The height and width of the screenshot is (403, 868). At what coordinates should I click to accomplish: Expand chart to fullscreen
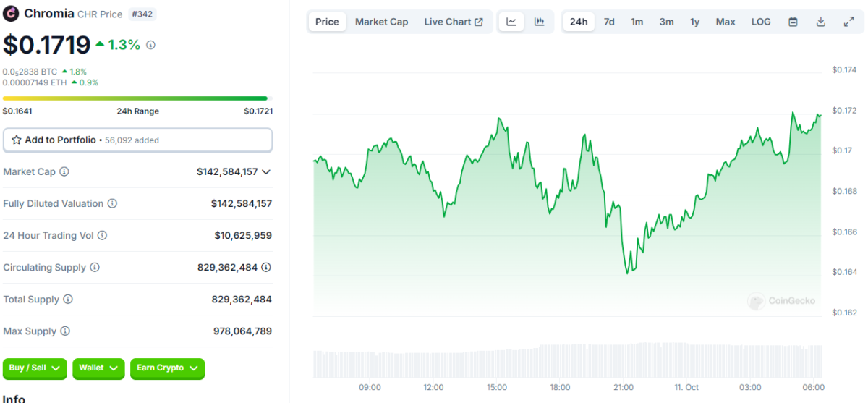click(848, 22)
